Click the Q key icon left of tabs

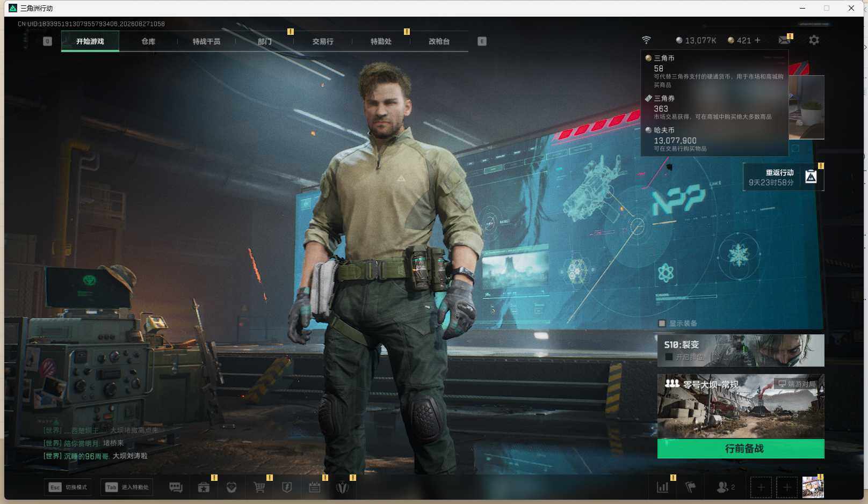pos(47,41)
